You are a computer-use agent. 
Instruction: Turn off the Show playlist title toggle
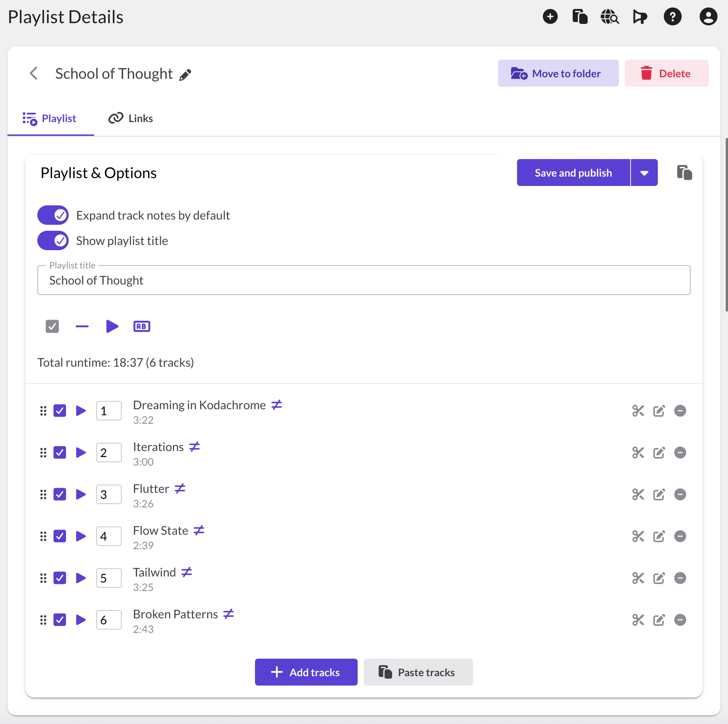53,240
